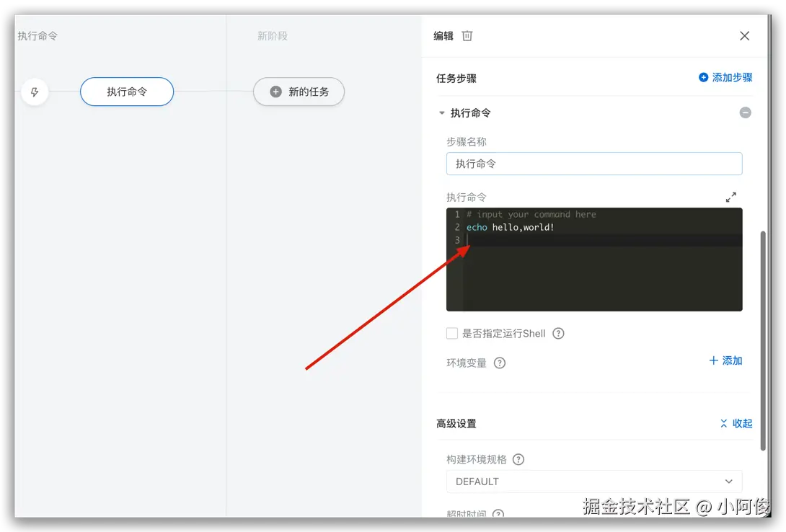Click the plus icon in 新的任务
The width and height of the screenshot is (786, 532).
coord(275,92)
